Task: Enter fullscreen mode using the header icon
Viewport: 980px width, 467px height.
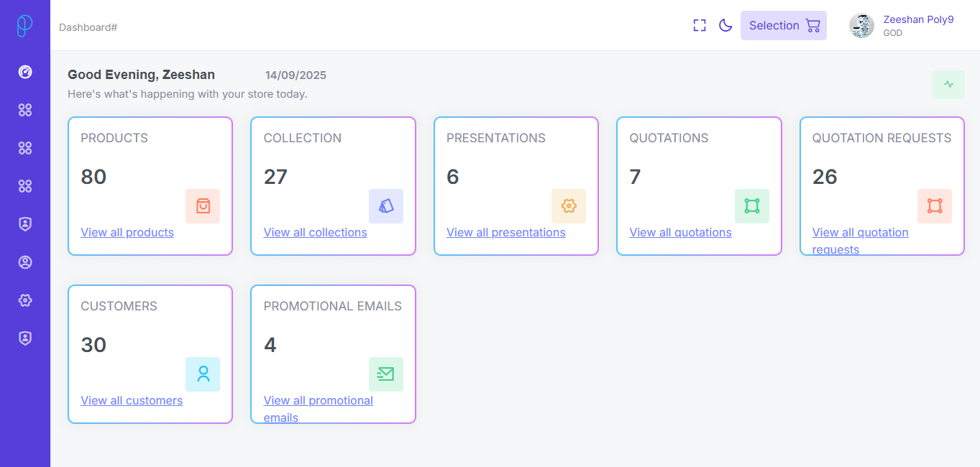Action: click(x=700, y=26)
